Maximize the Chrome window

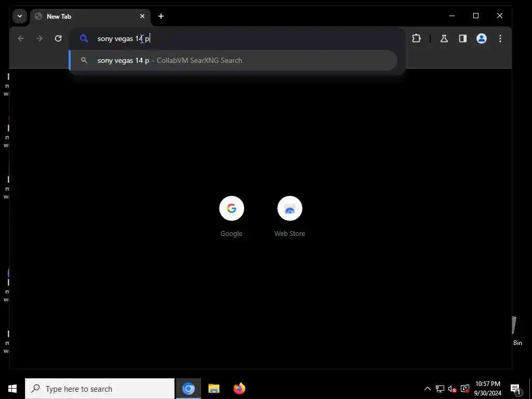(x=476, y=16)
